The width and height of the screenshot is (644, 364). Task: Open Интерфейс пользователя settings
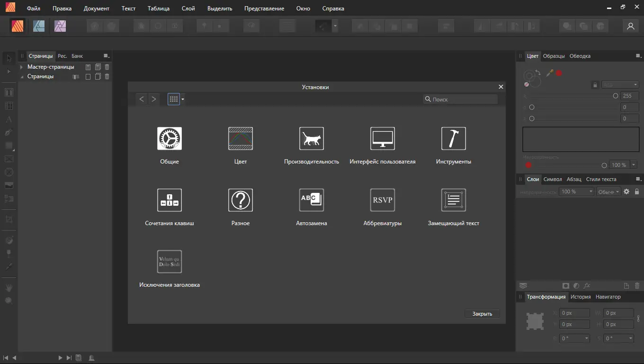(383, 138)
